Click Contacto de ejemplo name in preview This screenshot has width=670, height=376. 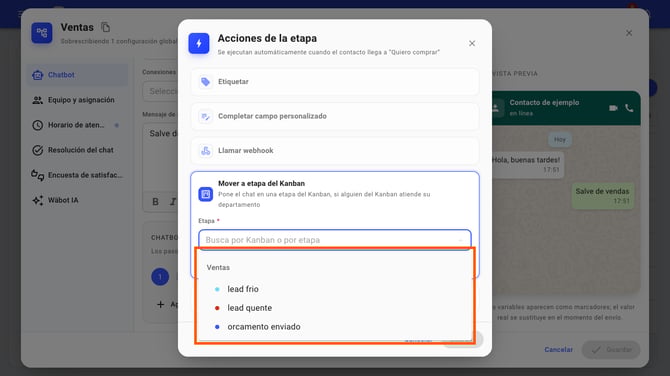click(x=544, y=103)
